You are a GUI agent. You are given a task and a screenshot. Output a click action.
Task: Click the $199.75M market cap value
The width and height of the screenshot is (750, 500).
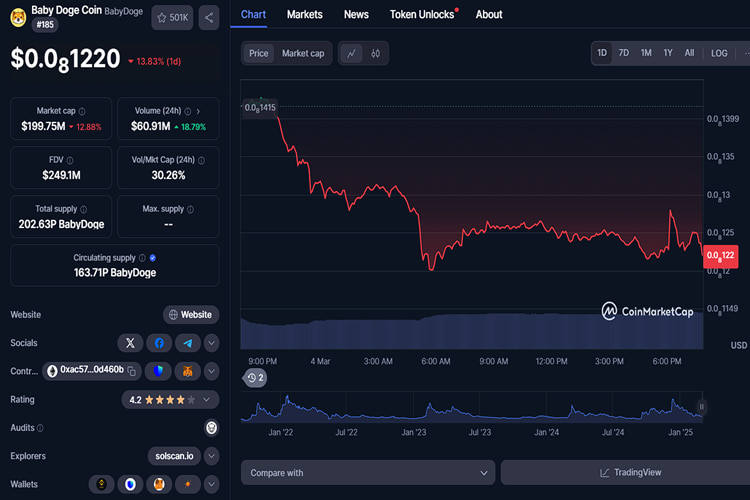[43, 126]
